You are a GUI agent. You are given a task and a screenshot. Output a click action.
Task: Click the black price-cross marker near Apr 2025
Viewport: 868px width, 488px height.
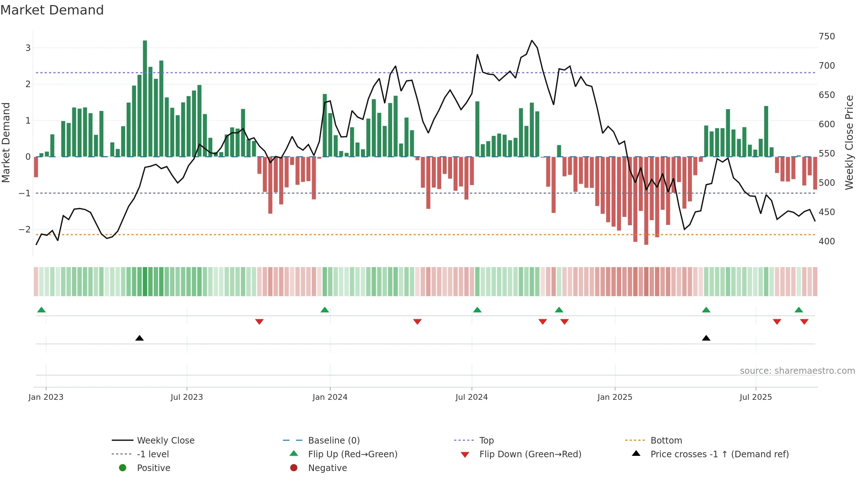click(x=706, y=338)
